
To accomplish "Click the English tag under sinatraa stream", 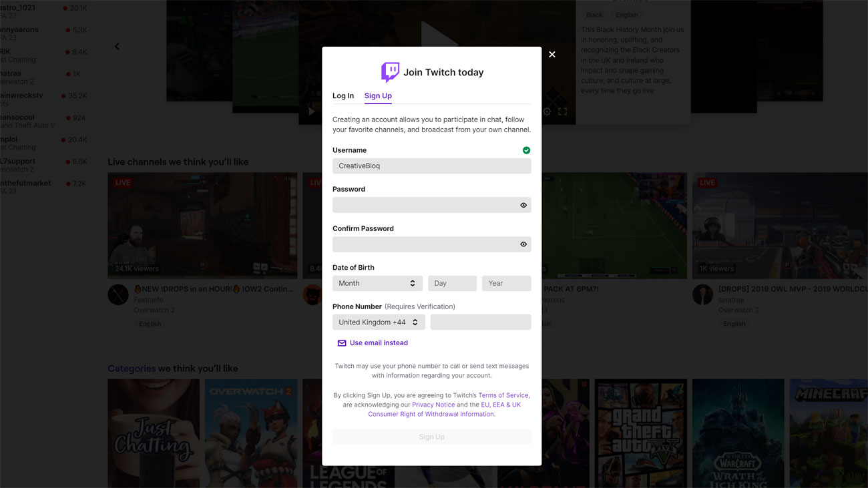I will (734, 324).
